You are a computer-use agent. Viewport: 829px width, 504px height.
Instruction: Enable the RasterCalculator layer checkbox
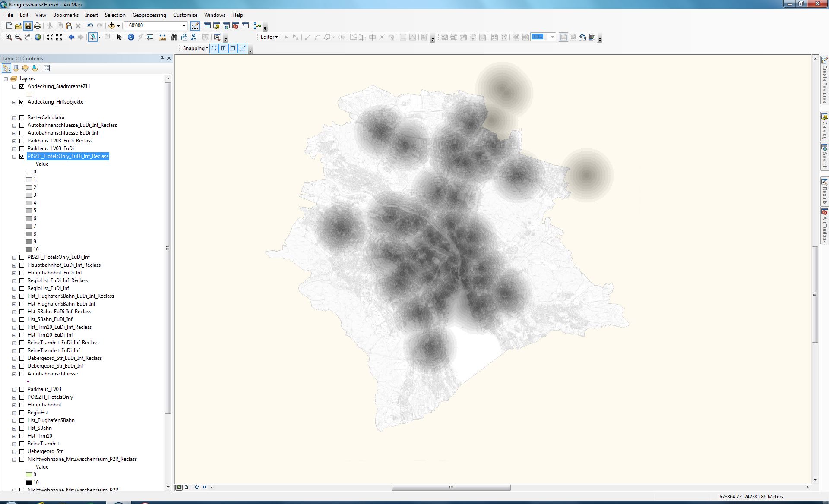click(x=22, y=117)
